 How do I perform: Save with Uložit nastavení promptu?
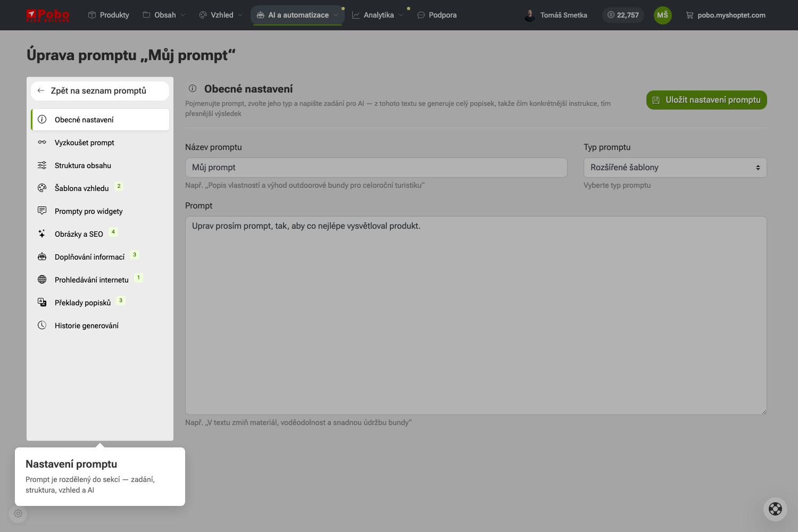tap(706, 100)
